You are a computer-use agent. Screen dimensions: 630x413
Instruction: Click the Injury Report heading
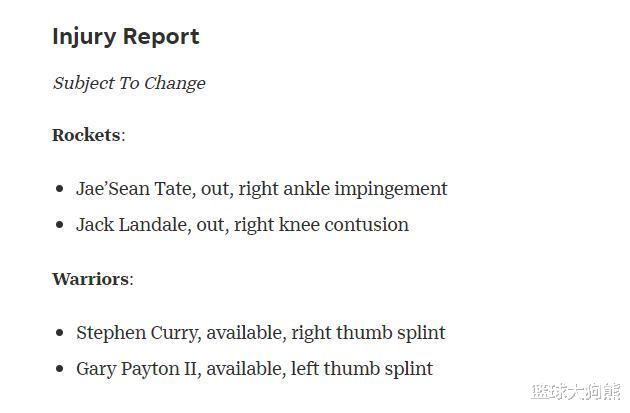(x=126, y=37)
